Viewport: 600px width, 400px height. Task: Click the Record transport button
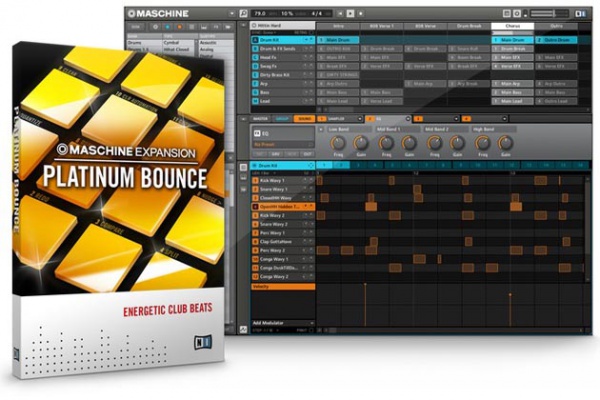pyautogui.click(x=360, y=13)
